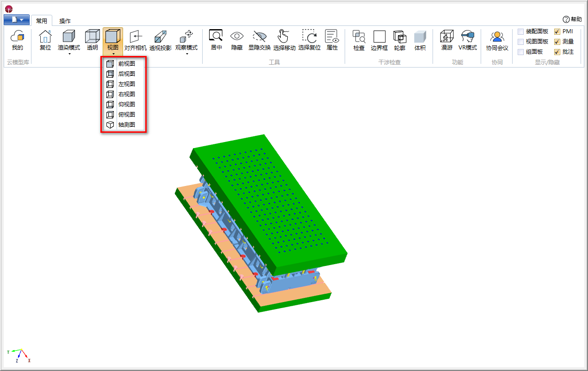The width and height of the screenshot is (588, 371).
Task: Uncheck the 批注 annotation checkbox
Action: click(557, 52)
